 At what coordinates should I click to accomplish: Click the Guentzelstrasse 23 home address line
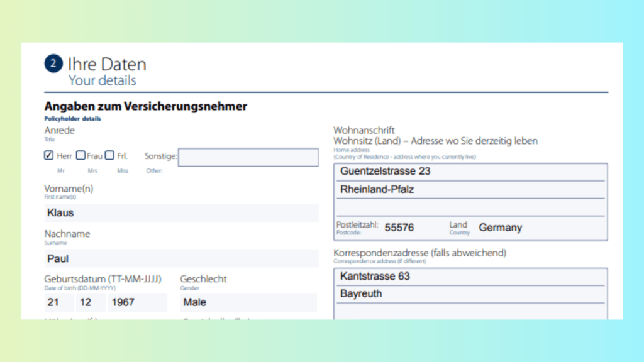tap(470, 172)
